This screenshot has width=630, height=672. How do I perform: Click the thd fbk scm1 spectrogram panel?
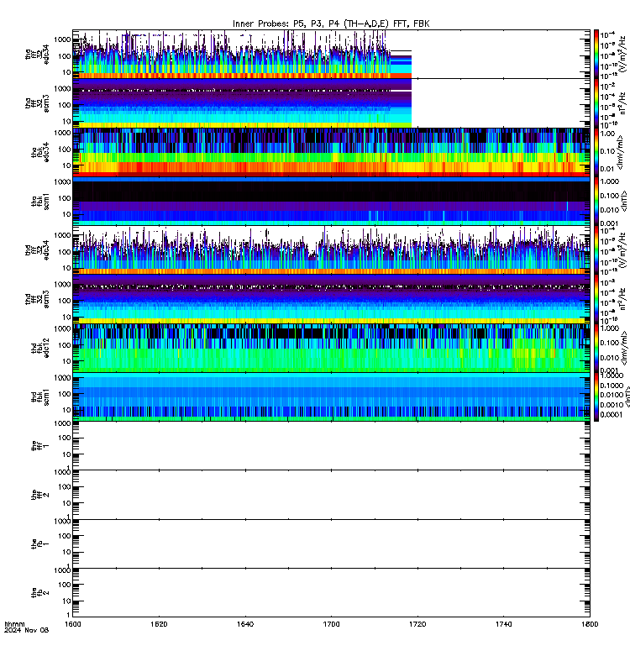(x=331, y=396)
